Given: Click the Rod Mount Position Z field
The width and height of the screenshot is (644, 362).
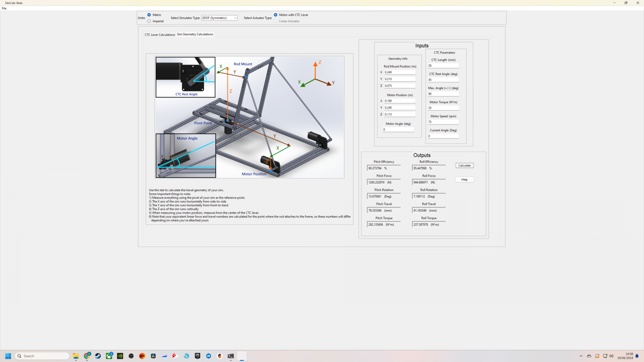Looking at the screenshot, I should [x=399, y=86].
